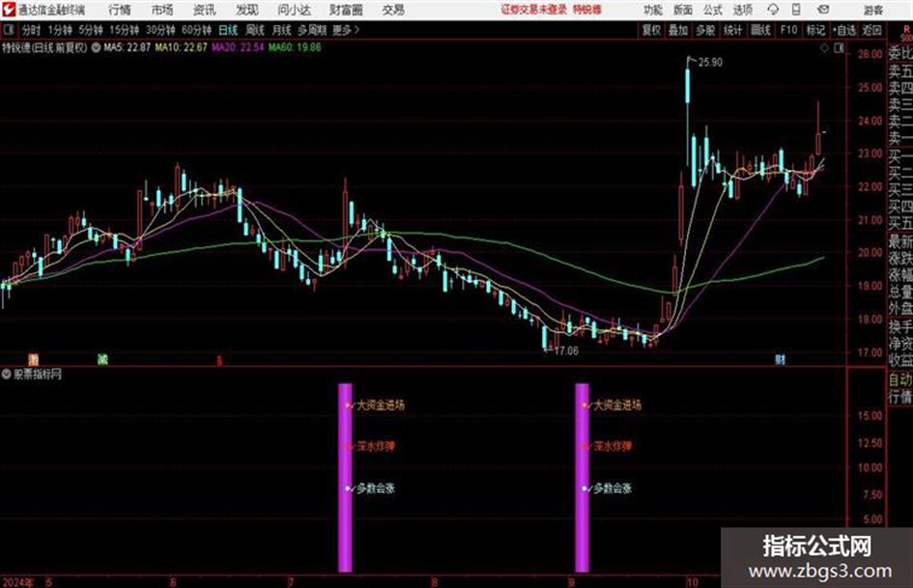Click the 复权 toolbar button

click(651, 30)
